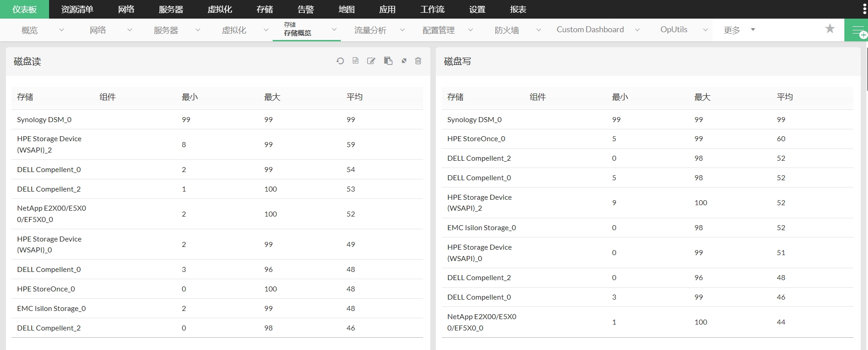868x350 pixels.
Task: Click the copy widget icon in 磁盘读
Action: point(388,61)
